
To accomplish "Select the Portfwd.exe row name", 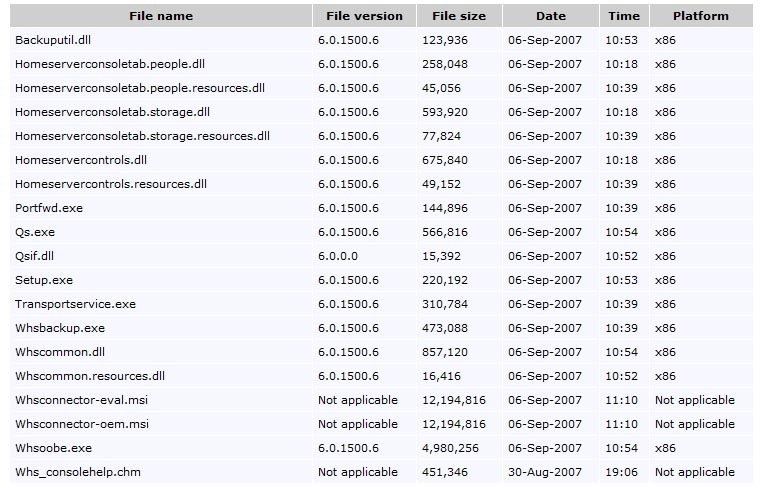I will click(x=49, y=208).
